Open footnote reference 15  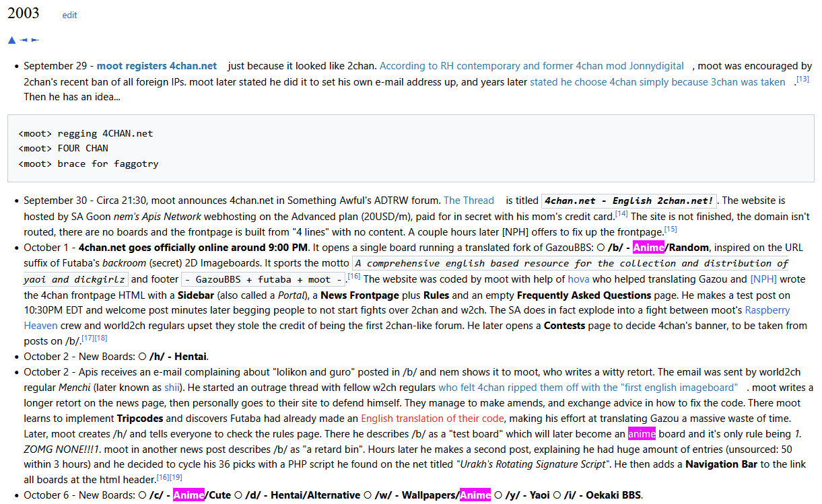(671, 229)
